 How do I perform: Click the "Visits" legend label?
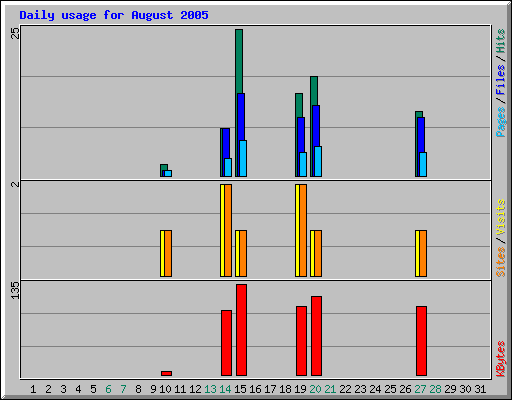pos(500,217)
